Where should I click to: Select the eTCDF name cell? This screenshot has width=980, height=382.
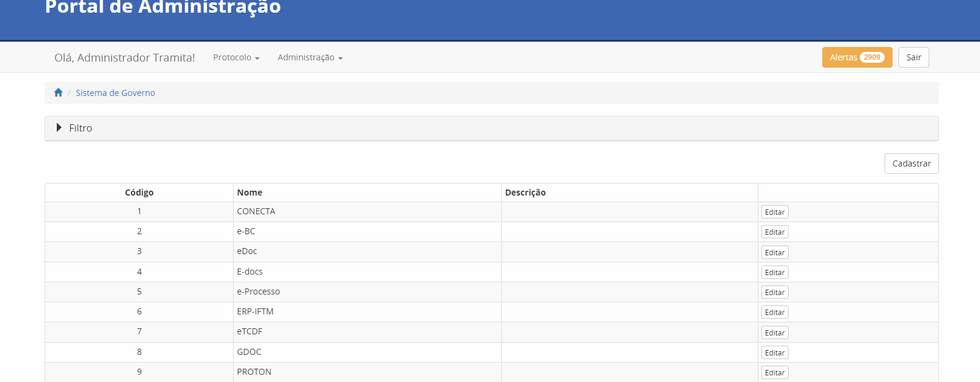pos(367,332)
